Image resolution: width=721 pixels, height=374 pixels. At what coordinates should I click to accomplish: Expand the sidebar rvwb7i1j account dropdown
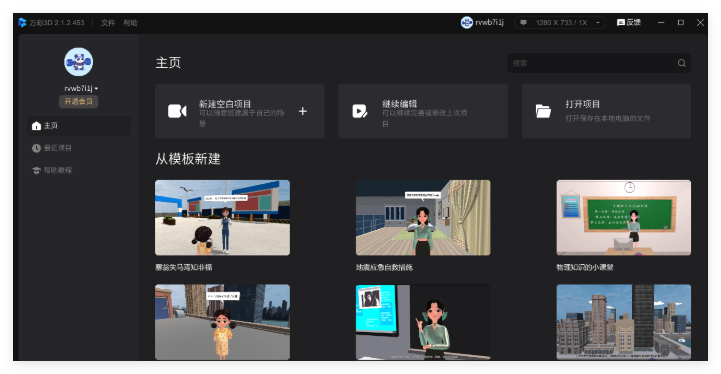[81, 88]
